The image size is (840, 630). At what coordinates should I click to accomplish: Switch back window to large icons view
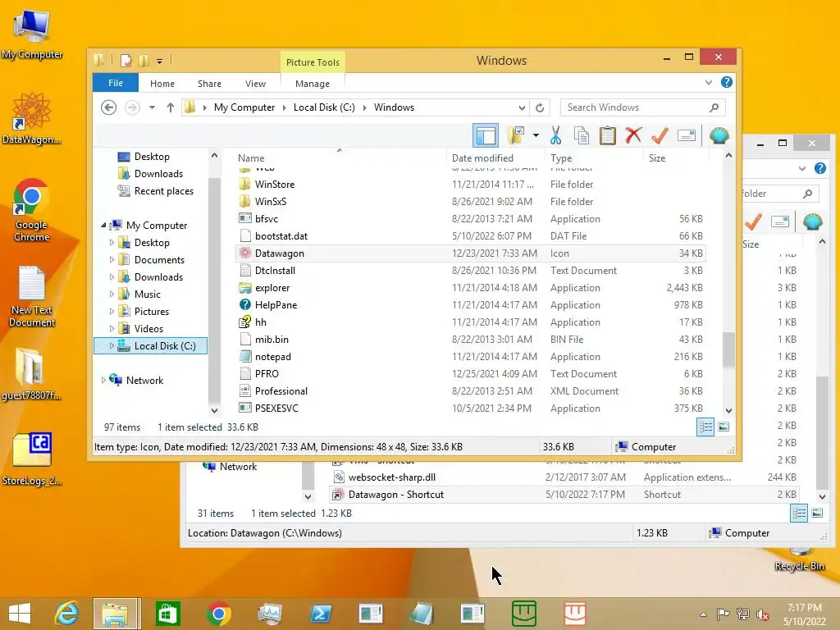tap(817, 514)
